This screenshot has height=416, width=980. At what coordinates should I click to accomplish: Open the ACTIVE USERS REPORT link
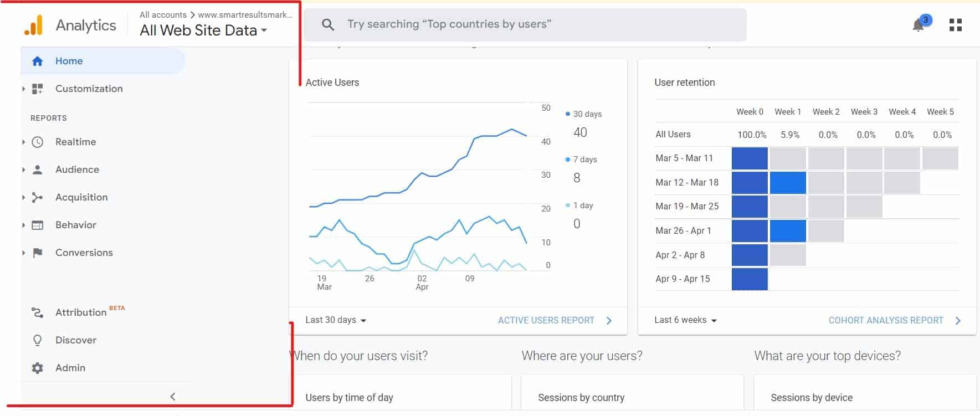pos(546,320)
